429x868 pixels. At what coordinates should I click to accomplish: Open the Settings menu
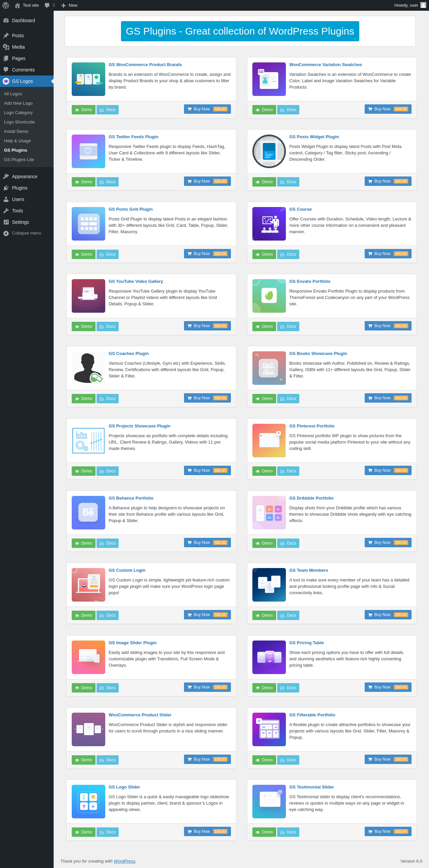click(x=26, y=223)
